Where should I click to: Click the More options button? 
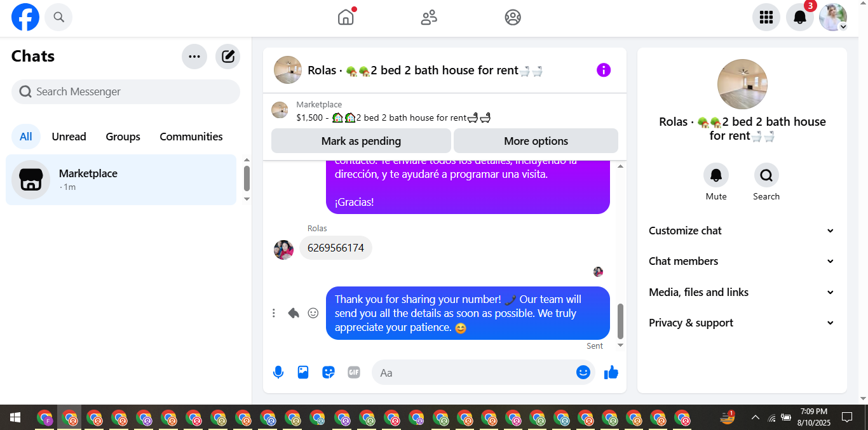pyautogui.click(x=536, y=141)
